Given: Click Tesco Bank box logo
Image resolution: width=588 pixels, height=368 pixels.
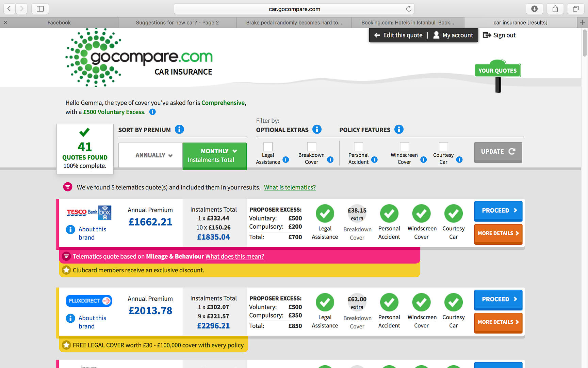Looking at the screenshot, I should pyautogui.click(x=89, y=212).
